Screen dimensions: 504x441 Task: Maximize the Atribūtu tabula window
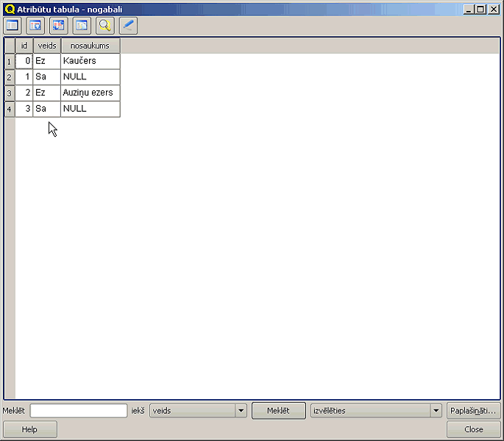point(480,10)
